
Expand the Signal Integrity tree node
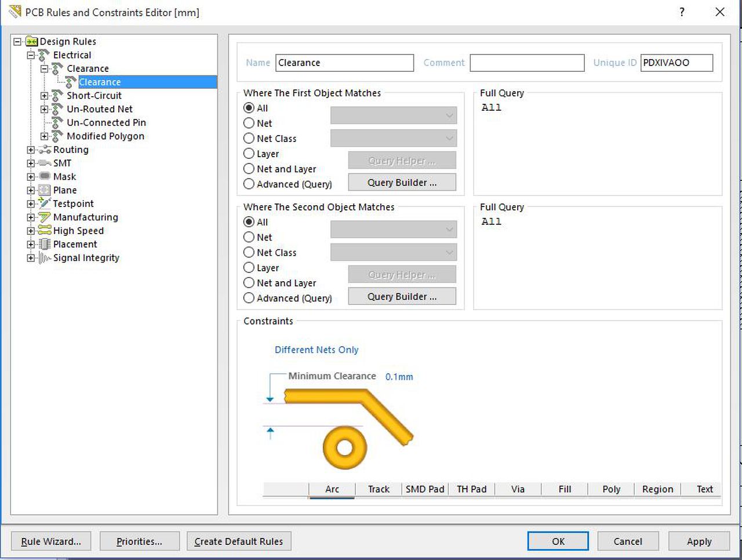click(x=31, y=258)
